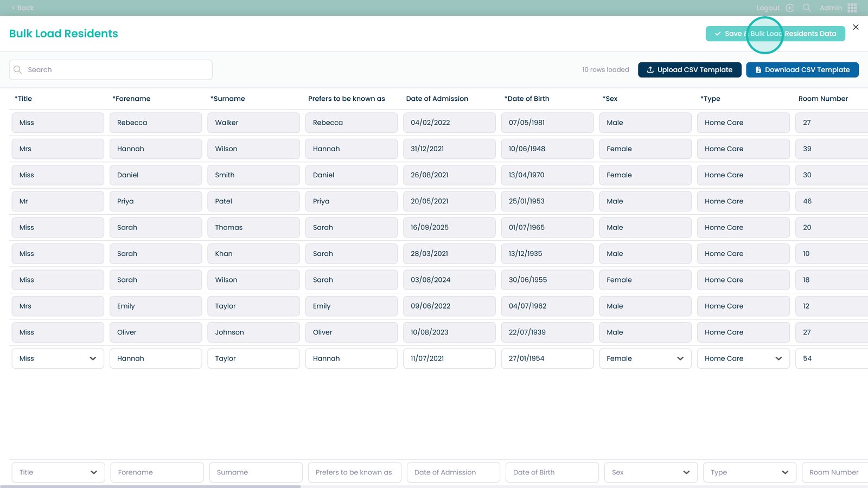Screen dimensions: 868x488
Task: Close the Bulk Load Residents dialog
Action: [x=856, y=27]
